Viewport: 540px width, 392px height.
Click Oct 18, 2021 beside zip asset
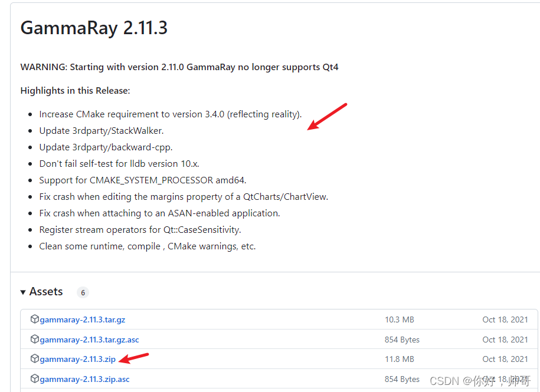point(505,359)
